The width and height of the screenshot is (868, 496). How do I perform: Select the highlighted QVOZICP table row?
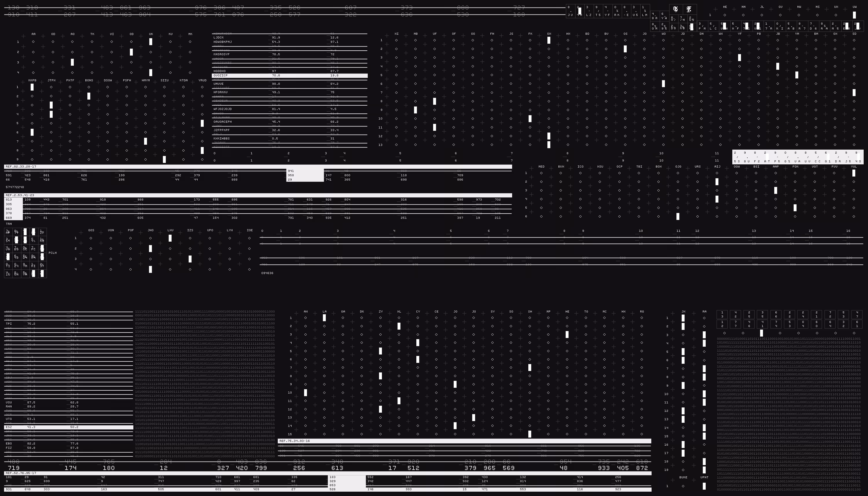(290, 76)
